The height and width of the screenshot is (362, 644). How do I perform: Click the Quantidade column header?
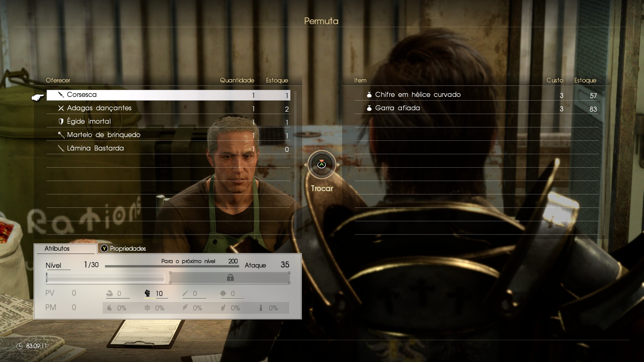pos(237,80)
